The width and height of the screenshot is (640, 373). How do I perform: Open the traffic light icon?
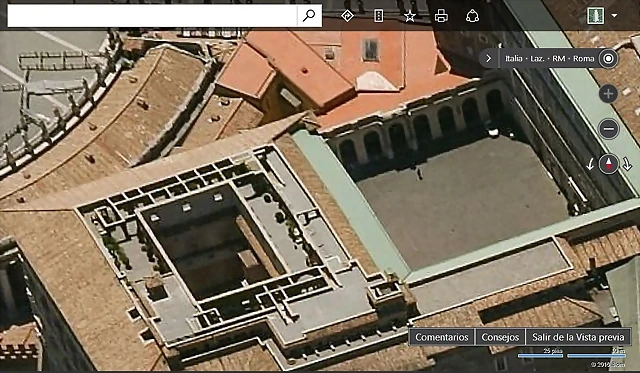click(x=379, y=16)
